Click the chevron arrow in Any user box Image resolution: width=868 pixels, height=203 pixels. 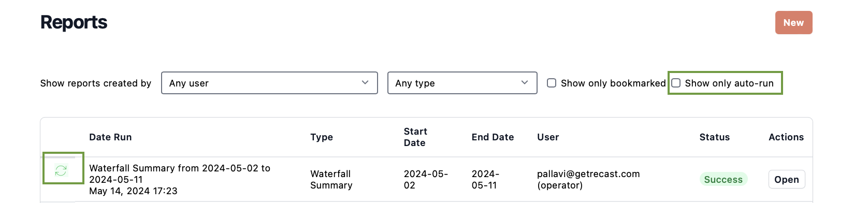click(x=365, y=83)
